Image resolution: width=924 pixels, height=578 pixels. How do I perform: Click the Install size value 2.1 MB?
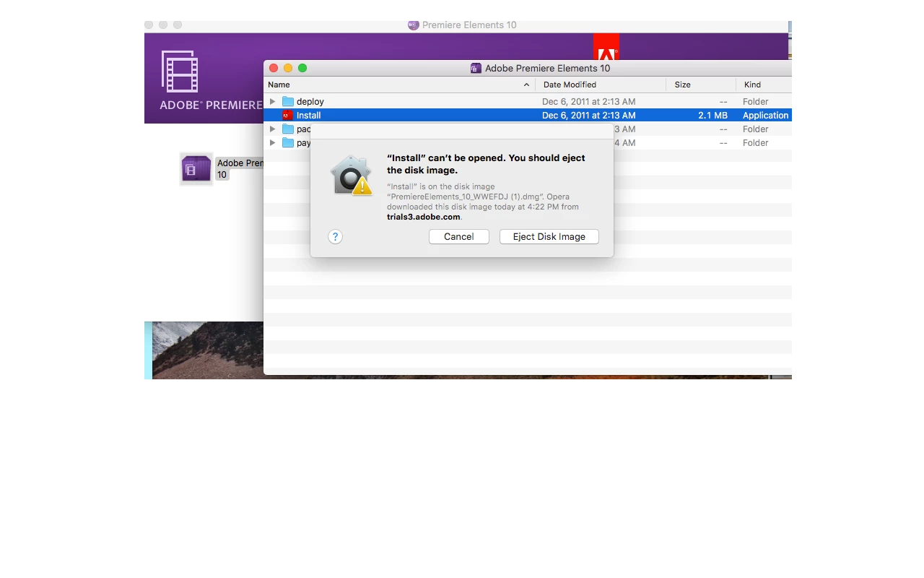(713, 116)
